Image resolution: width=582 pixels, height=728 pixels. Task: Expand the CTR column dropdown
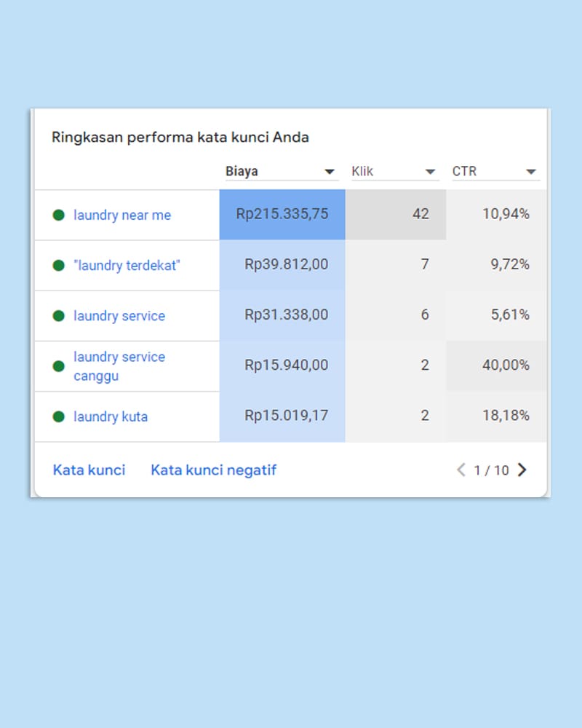[x=530, y=172]
